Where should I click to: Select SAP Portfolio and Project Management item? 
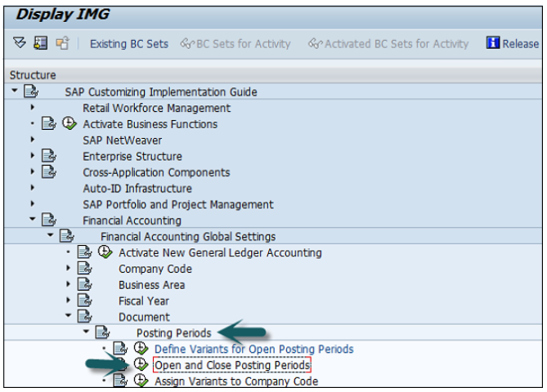pos(177,204)
